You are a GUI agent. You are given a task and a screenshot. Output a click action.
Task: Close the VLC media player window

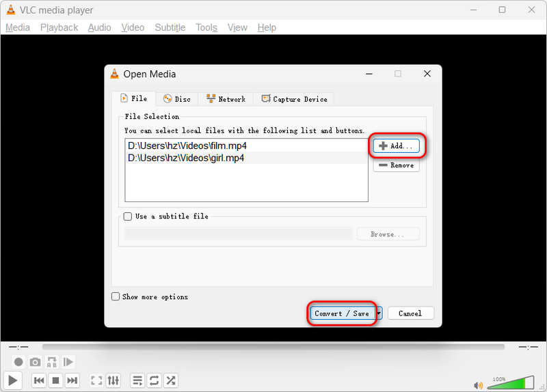pos(531,10)
